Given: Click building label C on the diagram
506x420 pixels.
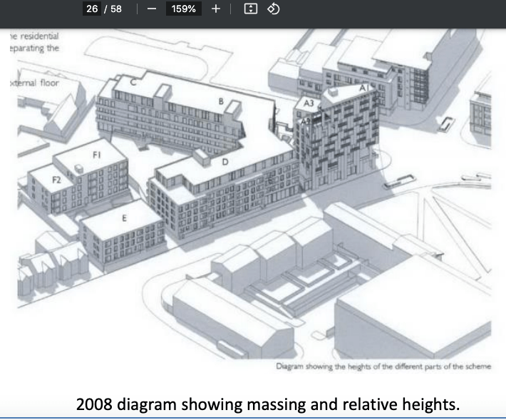Looking at the screenshot, I should coord(133,82).
